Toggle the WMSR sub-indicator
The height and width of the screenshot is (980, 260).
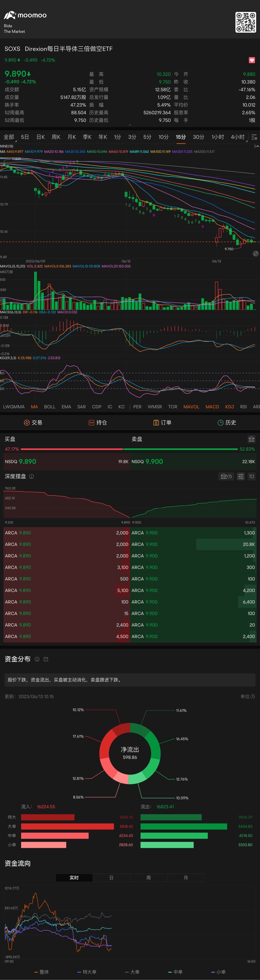point(155,407)
